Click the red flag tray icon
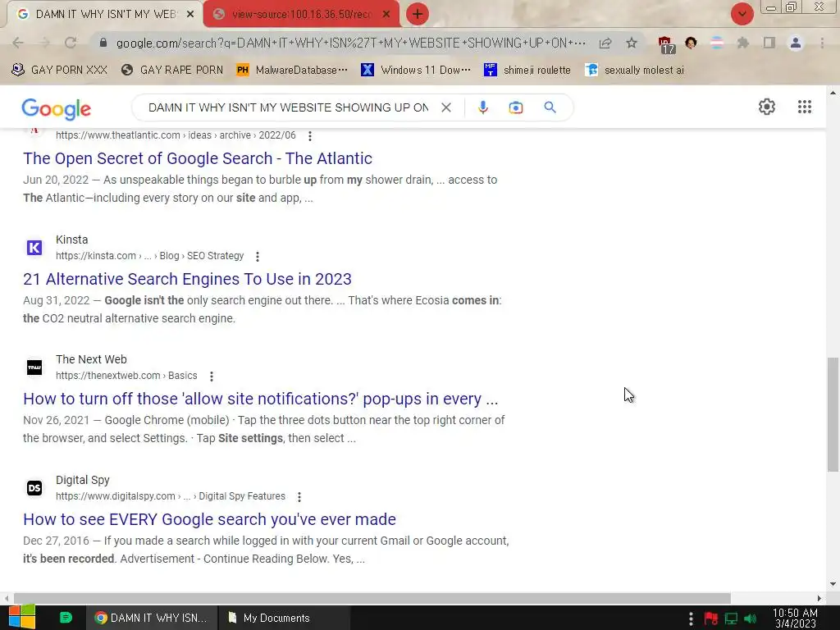The width and height of the screenshot is (840, 630). pyautogui.click(x=711, y=619)
